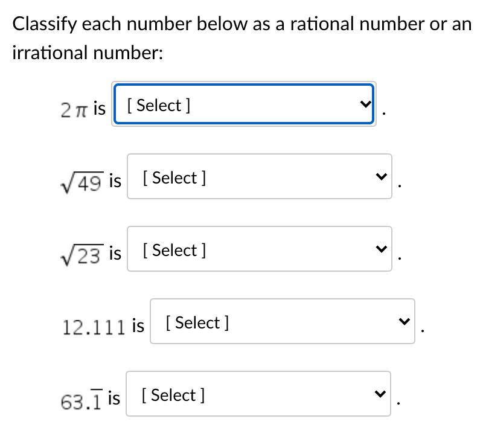Viewport: 483px width, 448px height.
Task: Click the chevron arrow in the √23 dropdown
Action: point(380,249)
